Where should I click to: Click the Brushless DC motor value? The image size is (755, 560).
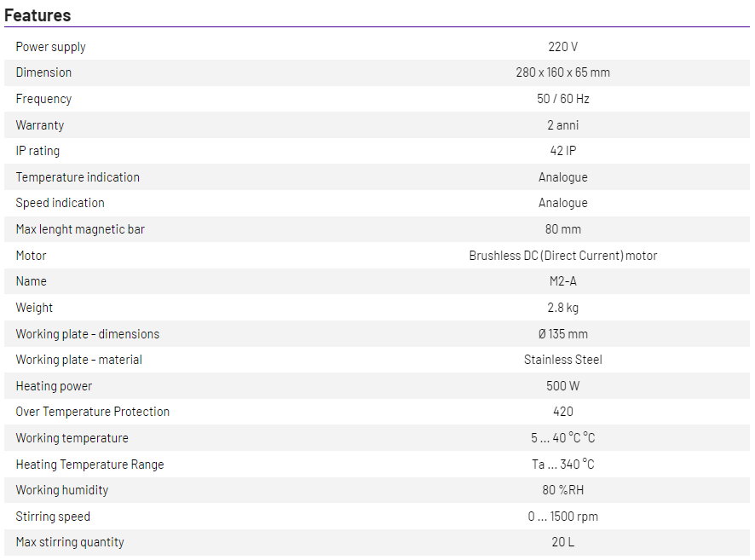pyautogui.click(x=562, y=256)
